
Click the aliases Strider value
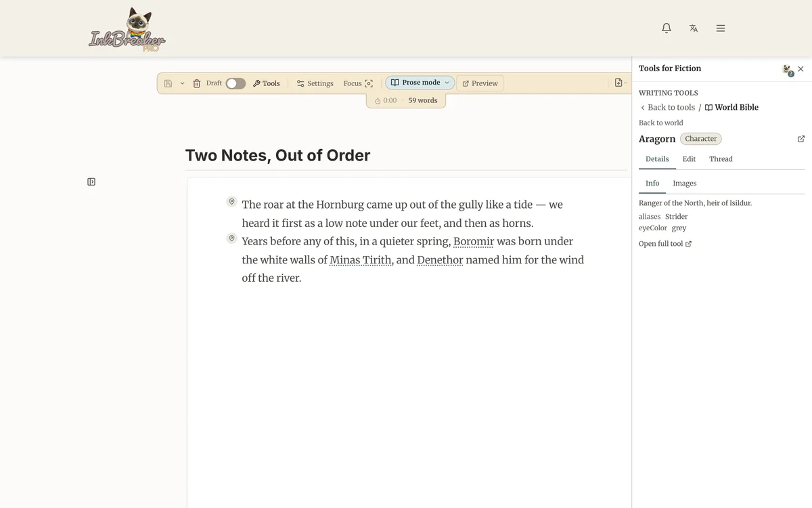676,217
